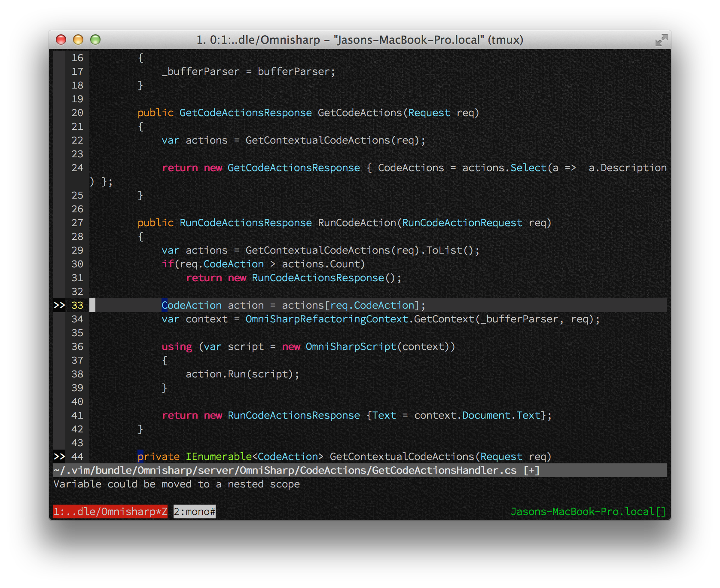The height and width of the screenshot is (588, 720).
Task: Click 'a.Description' at end of line 24
Action: tap(628, 168)
